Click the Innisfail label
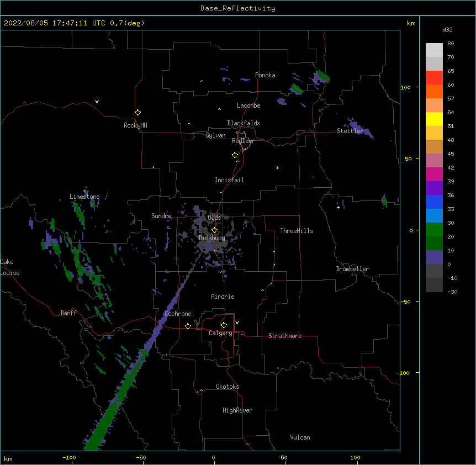Image resolution: width=476 pixels, height=465 pixels. pos(229,180)
